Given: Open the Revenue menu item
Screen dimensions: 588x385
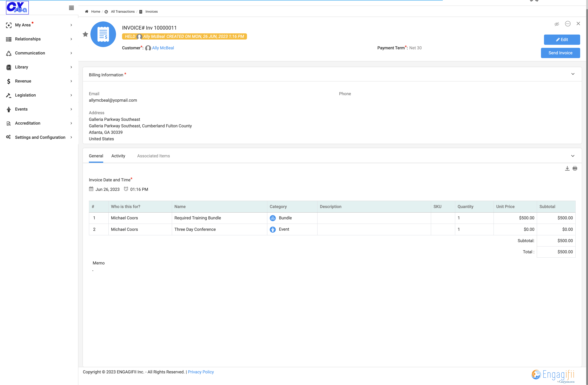Looking at the screenshot, I should [x=39, y=81].
